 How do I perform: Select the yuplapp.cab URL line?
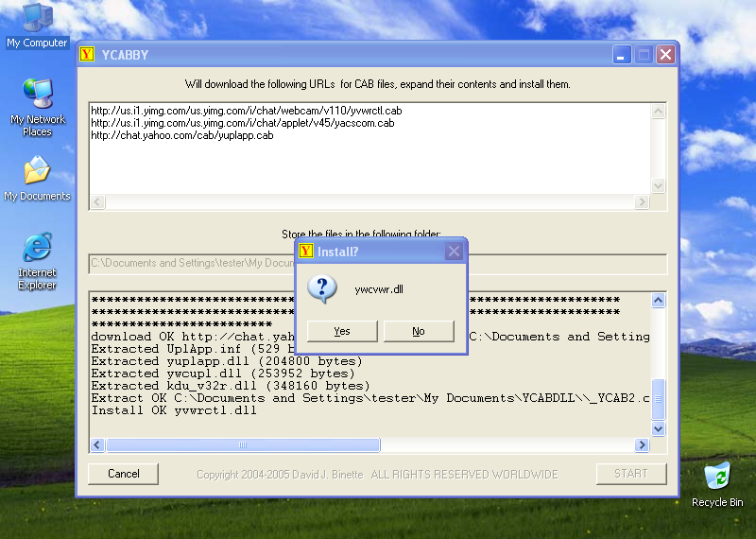pos(182,135)
